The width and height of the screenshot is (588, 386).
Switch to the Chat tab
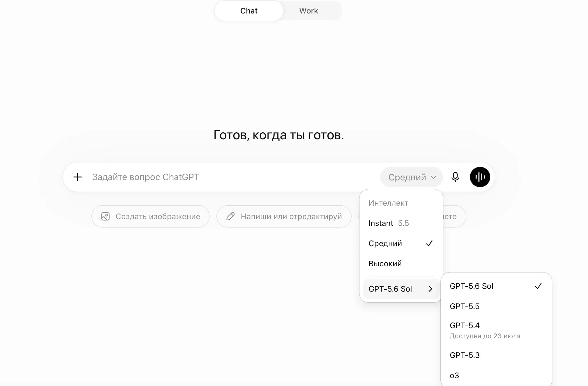[249, 11]
